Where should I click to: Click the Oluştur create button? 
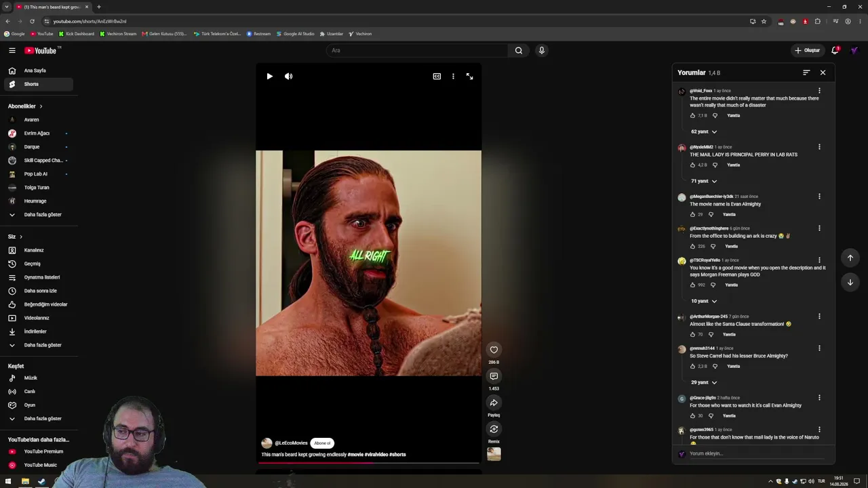pos(807,50)
